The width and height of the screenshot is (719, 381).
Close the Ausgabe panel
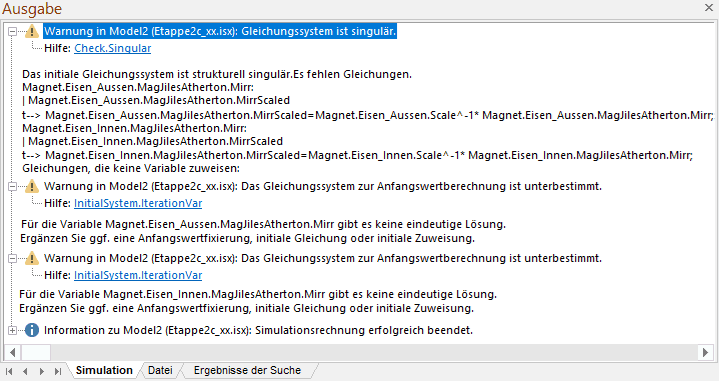click(708, 7)
